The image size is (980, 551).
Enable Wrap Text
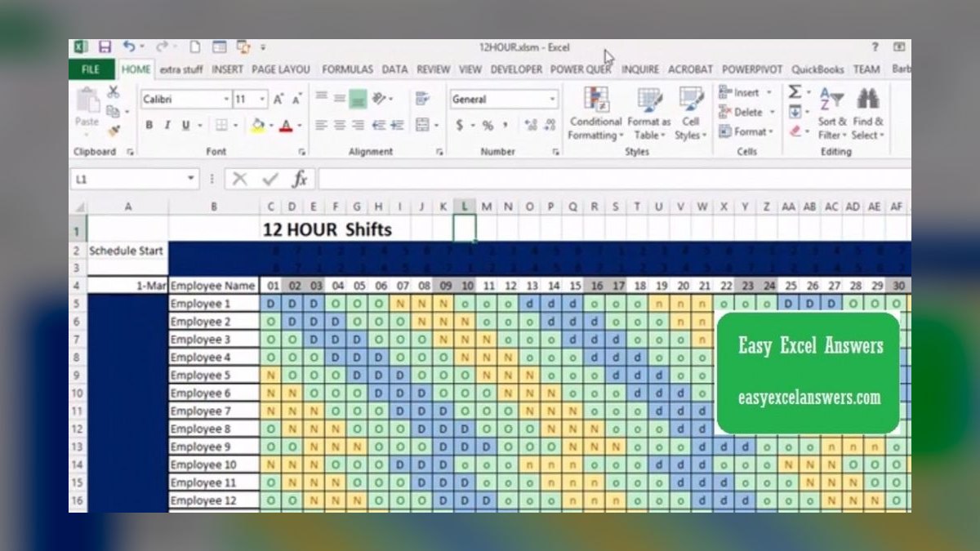pyautogui.click(x=422, y=99)
